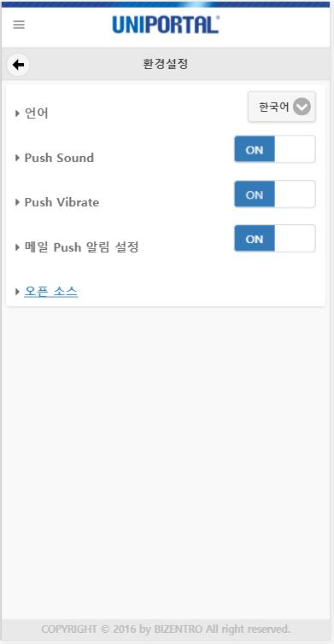
Task: Click the Push Vibrate label text
Action: point(62,202)
